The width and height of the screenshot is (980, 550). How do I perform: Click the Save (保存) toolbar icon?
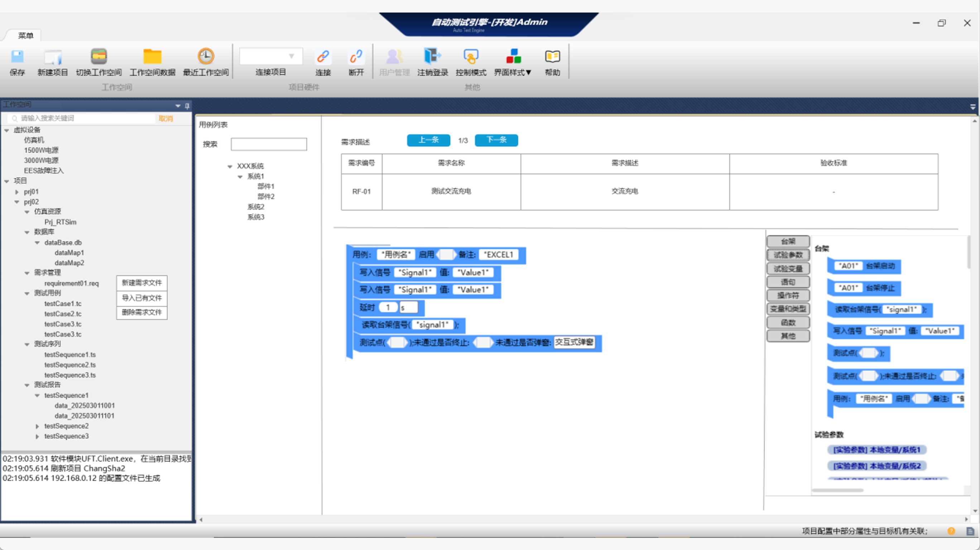[17, 57]
